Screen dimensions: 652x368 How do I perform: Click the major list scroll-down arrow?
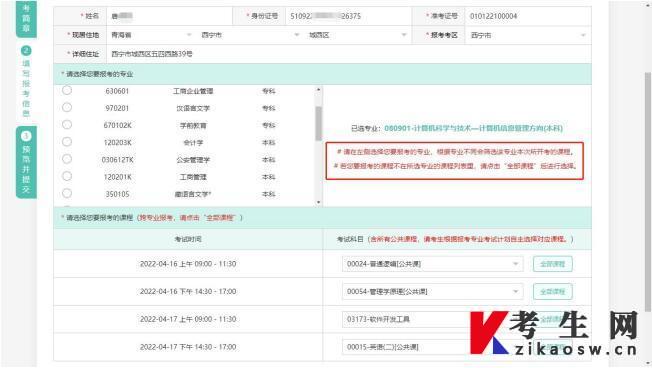coord(319,203)
